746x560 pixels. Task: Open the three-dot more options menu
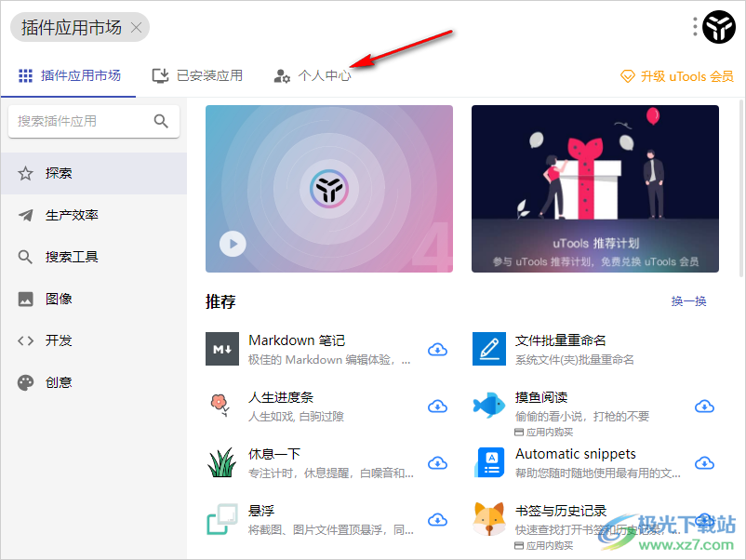pos(695,27)
